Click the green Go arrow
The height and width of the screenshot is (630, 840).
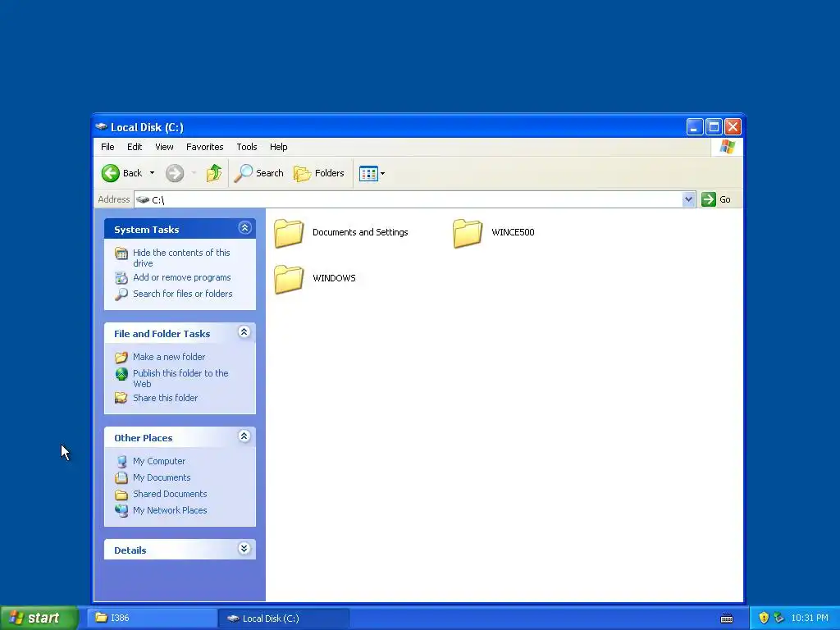708,199
